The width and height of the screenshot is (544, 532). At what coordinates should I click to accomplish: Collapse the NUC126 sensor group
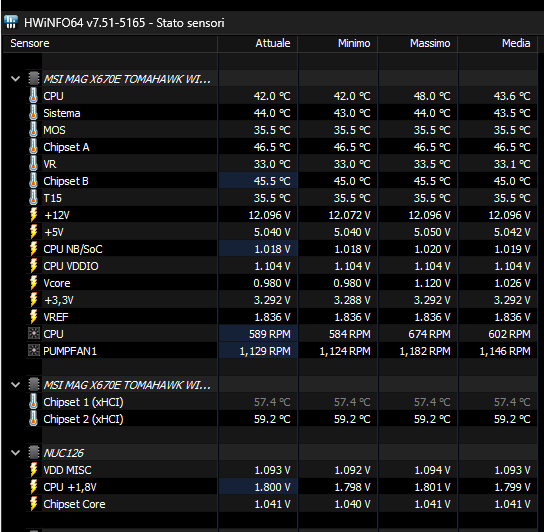coord(15,453)
